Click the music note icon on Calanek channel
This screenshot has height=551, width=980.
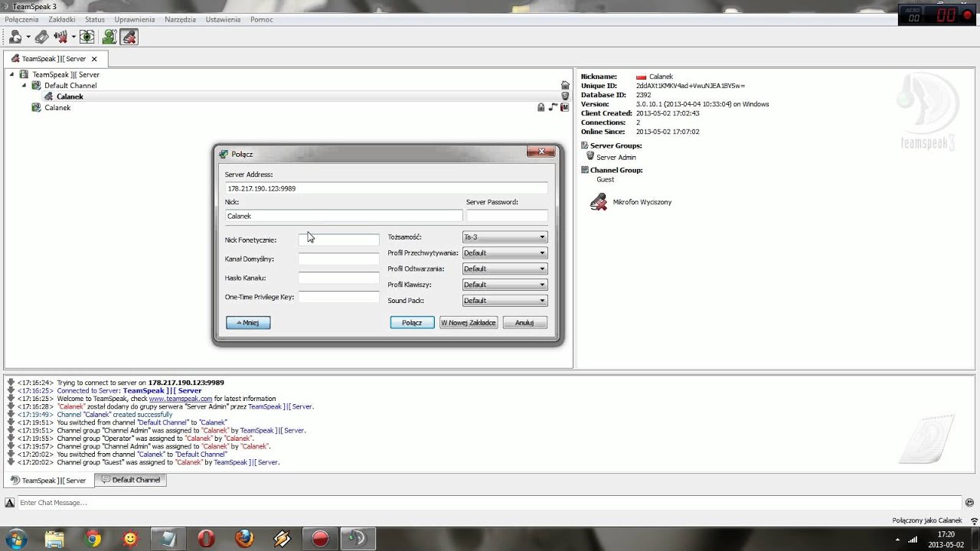[553, 108]
